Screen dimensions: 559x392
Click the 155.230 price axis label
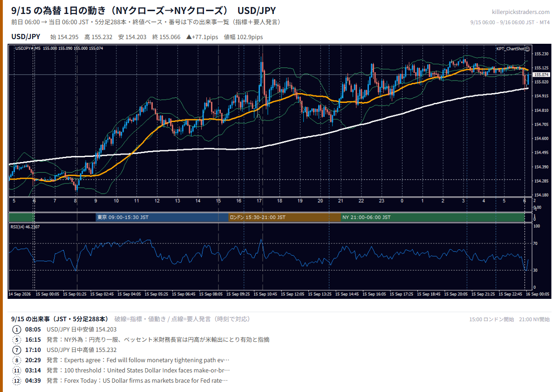click(x=541, y=54)
